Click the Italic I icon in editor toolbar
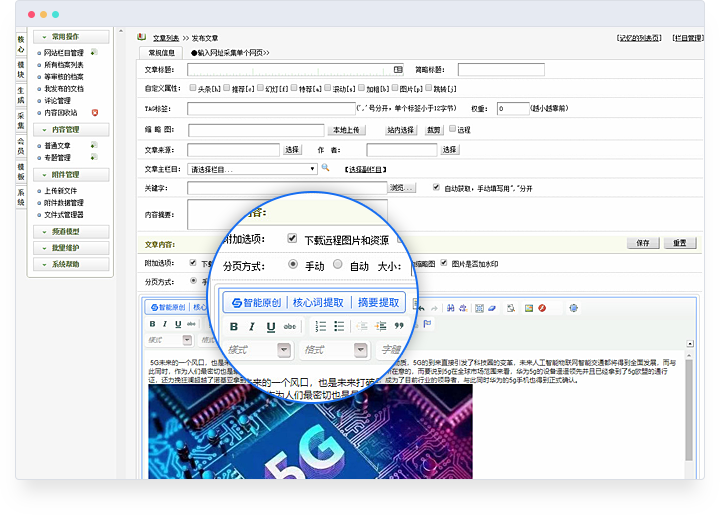720x515 pixels. [165, 324]
